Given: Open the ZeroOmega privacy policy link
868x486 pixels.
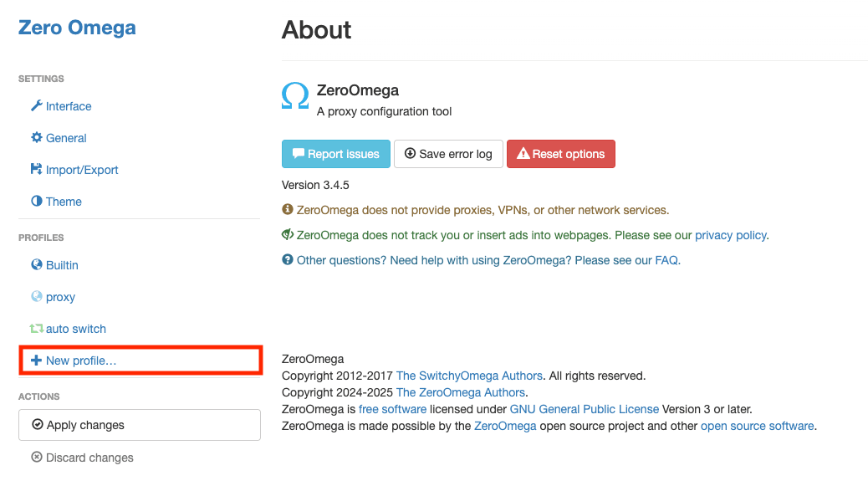Looking at the screenshot, I should tap(730, 236).
